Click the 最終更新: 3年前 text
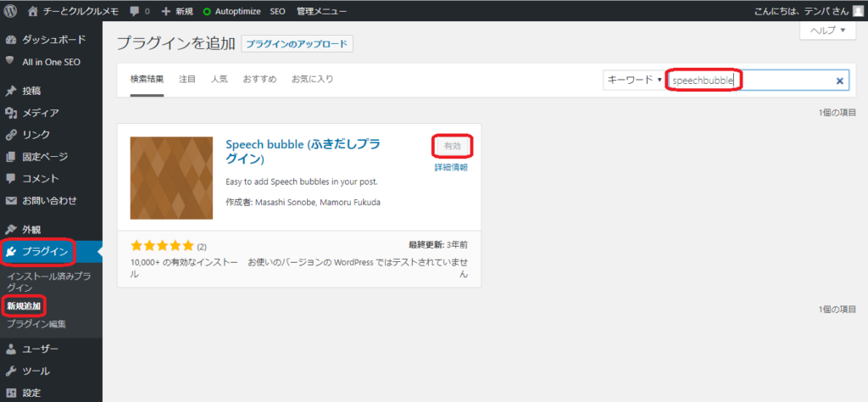Viewport: 868px width, 402px height. pos(438,245)
